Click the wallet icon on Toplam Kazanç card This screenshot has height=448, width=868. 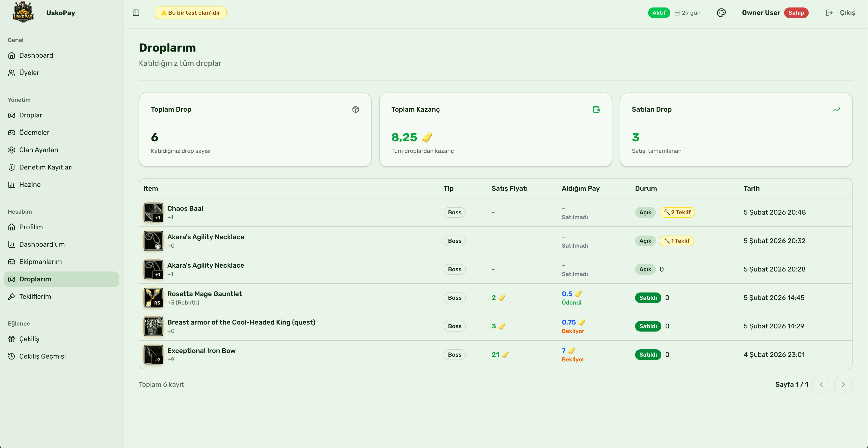click(596, 109)
